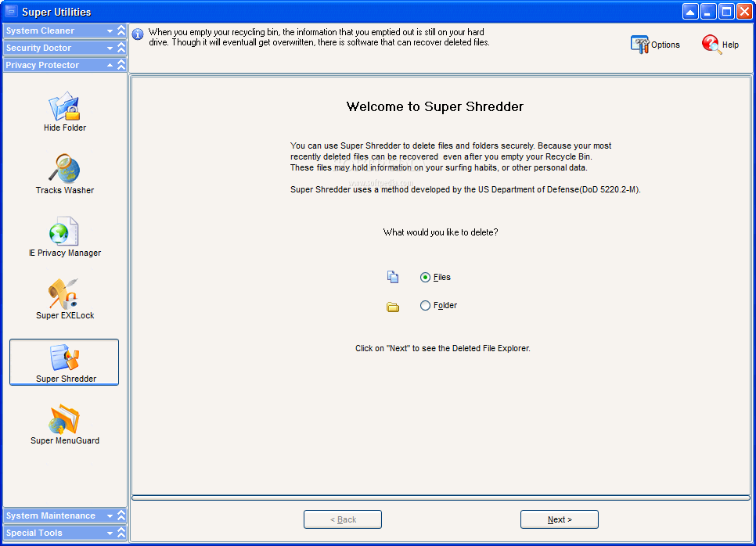Image resolution: width=756 pixels, height=546 pixels.
Task: Click the IE Privacy Manager label
Action: tap(65, 253)
